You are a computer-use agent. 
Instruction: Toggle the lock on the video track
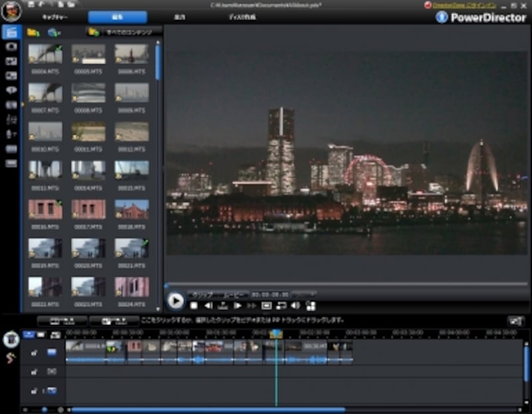click(33, 353)
